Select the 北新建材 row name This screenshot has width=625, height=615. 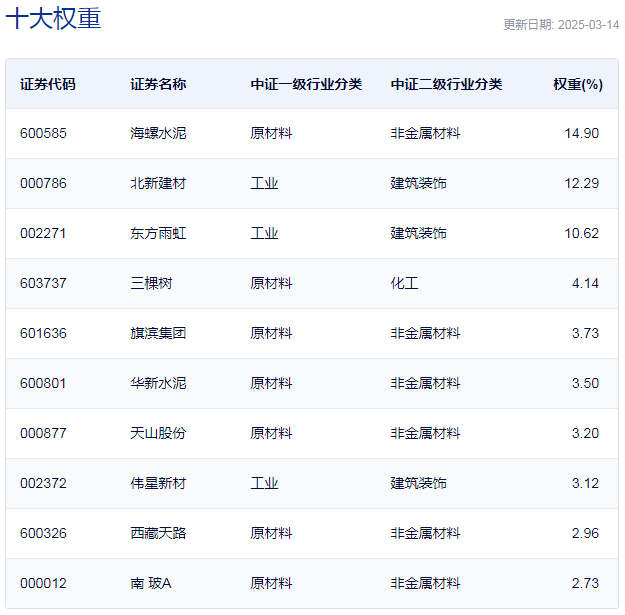click(158, 183)
